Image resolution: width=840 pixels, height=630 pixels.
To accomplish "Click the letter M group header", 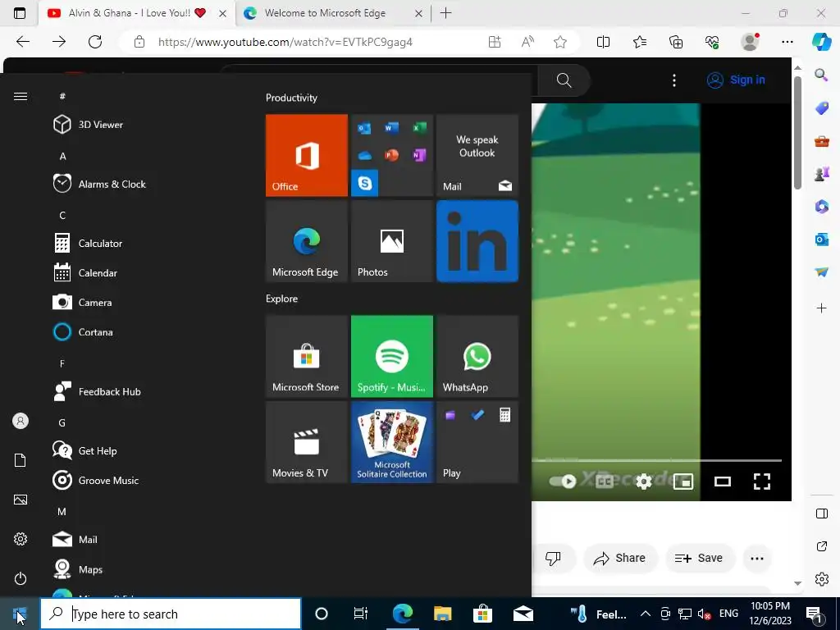I will (62, 512).
